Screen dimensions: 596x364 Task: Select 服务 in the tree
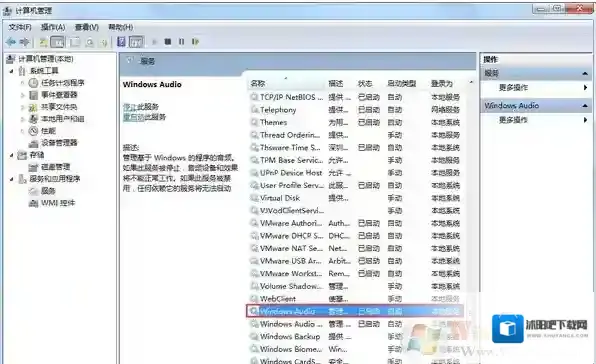pyautogui.click(x=48, y=191)
